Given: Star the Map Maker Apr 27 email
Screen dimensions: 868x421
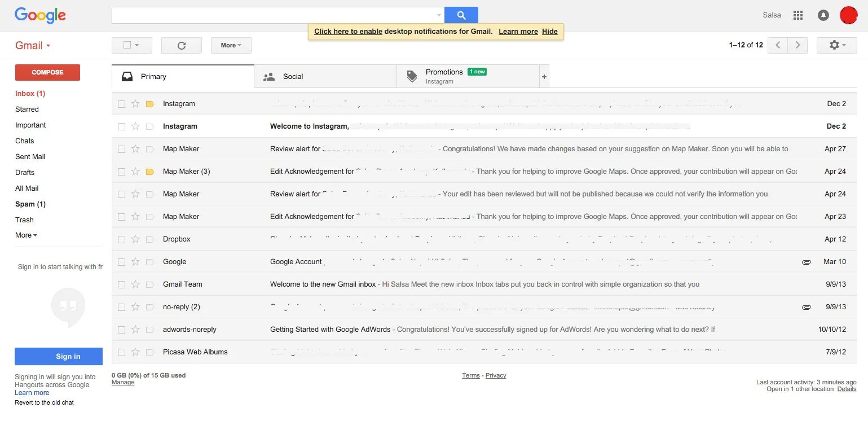Looking at the screenshot, I should (135, 149).
